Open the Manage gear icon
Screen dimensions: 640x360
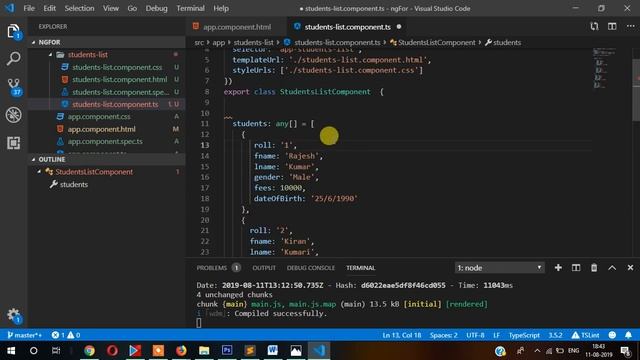[x=13, y=315]
